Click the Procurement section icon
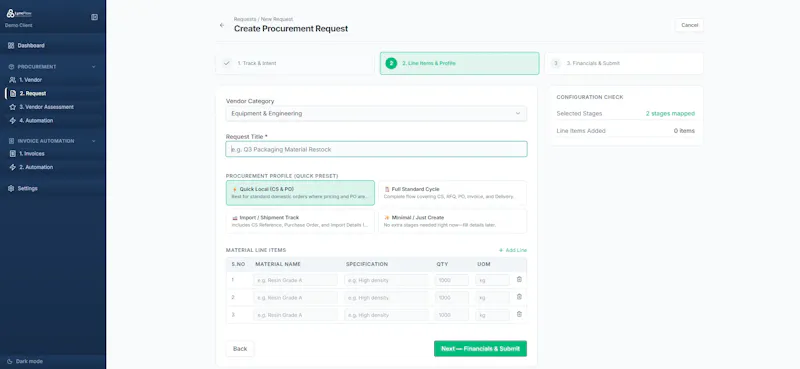Viewport: 800px width, 369px height. click(x=11, y=67)
